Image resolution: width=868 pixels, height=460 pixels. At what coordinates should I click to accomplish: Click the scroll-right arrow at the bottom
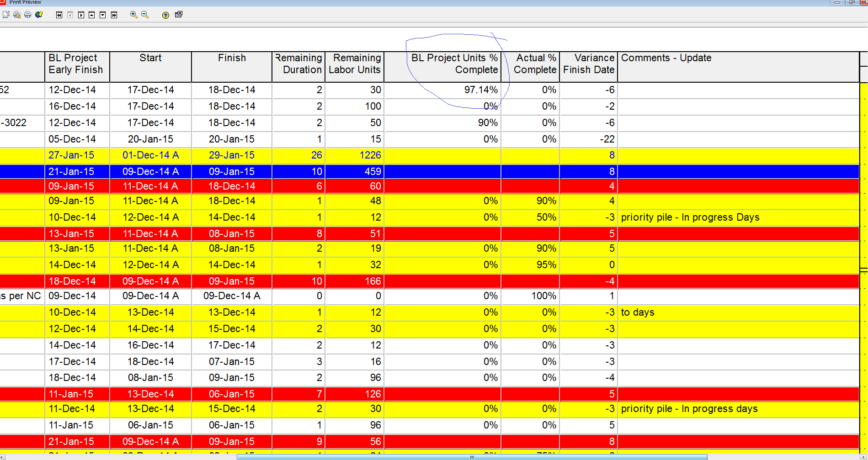(x=864, y=457)
